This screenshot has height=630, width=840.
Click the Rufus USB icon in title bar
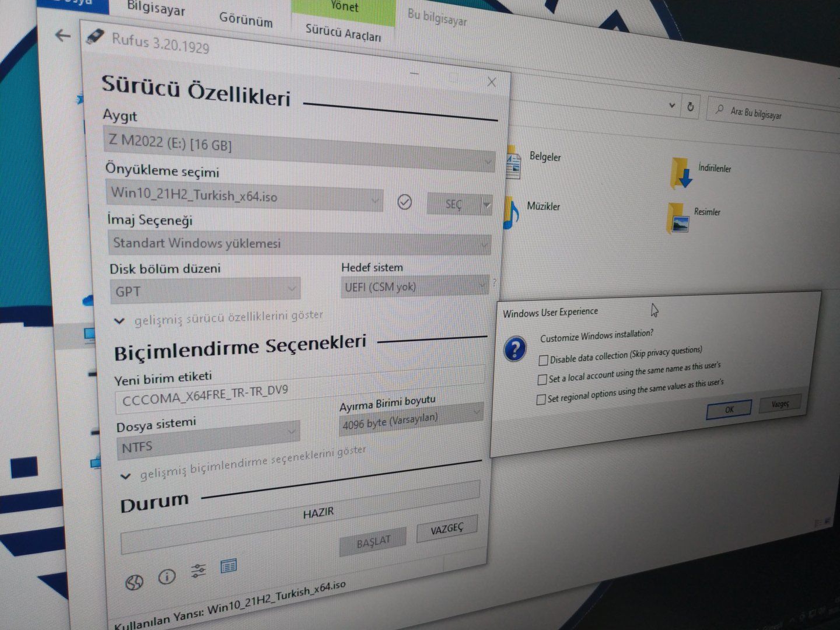tap(94, 36)
